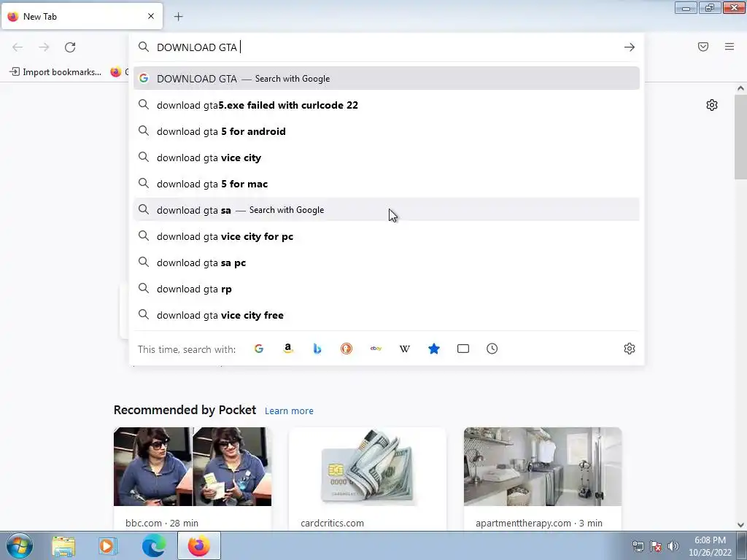Open Windows Start menu

[20, 545]
